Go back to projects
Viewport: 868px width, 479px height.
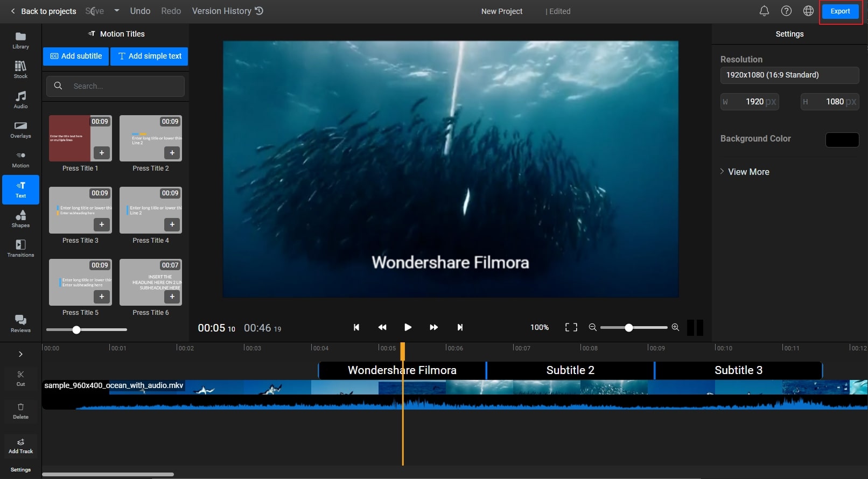(x=43, y=11)
